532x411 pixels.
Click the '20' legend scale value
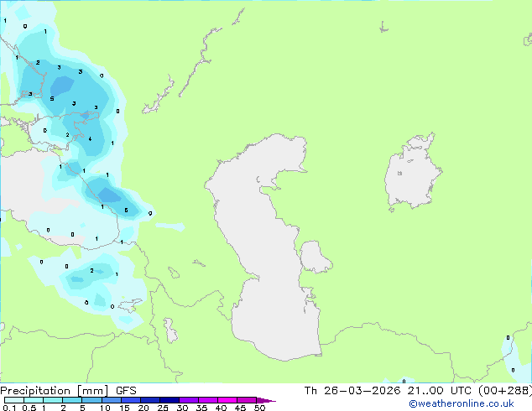143,408
